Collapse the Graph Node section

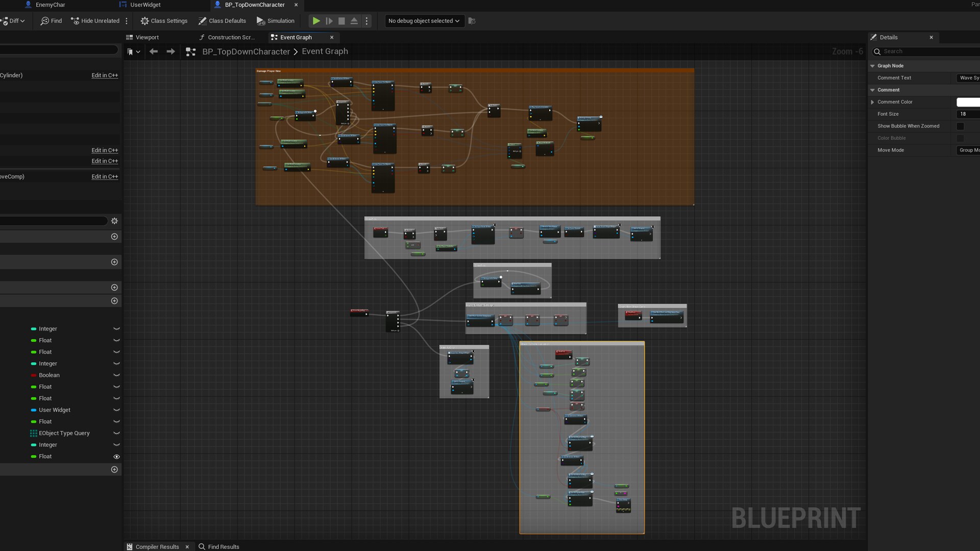872,66
